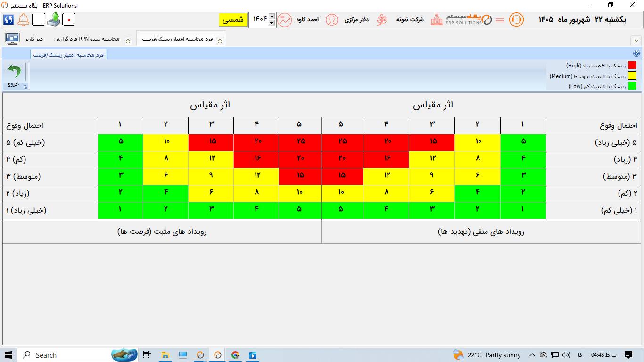
Task: Close the فرم محاسبه امتیاز ریسک/فرصت tab
Action: coord(220,41)
